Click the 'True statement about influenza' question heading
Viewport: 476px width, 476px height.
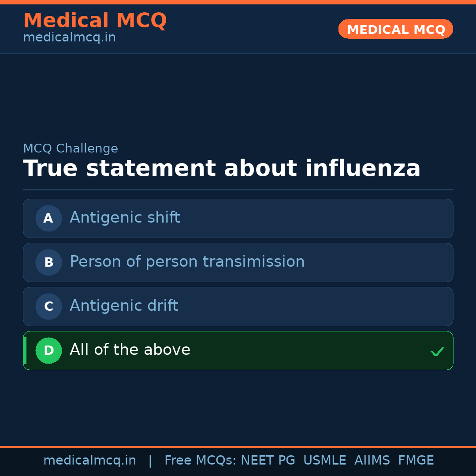222,169
